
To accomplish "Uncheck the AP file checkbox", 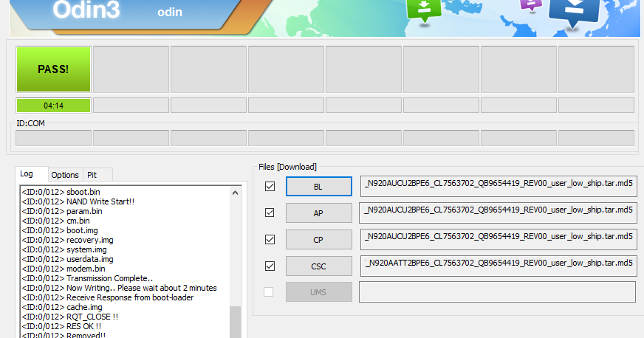I will tap(270, 213).
